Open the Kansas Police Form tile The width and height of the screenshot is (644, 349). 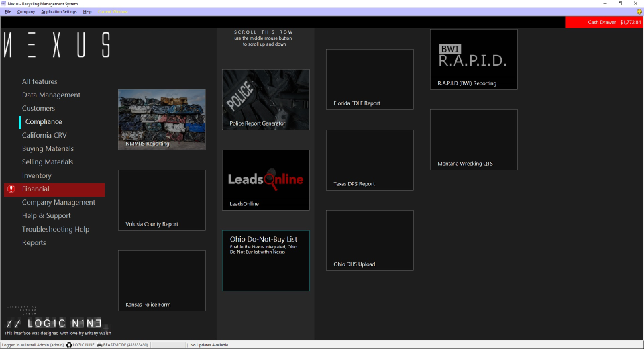coord(162,281)
